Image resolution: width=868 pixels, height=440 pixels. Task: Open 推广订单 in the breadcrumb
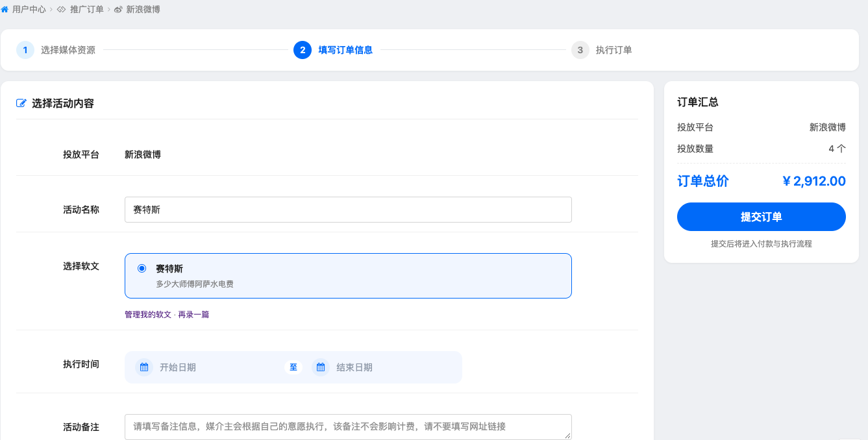[x=87, y=10]
